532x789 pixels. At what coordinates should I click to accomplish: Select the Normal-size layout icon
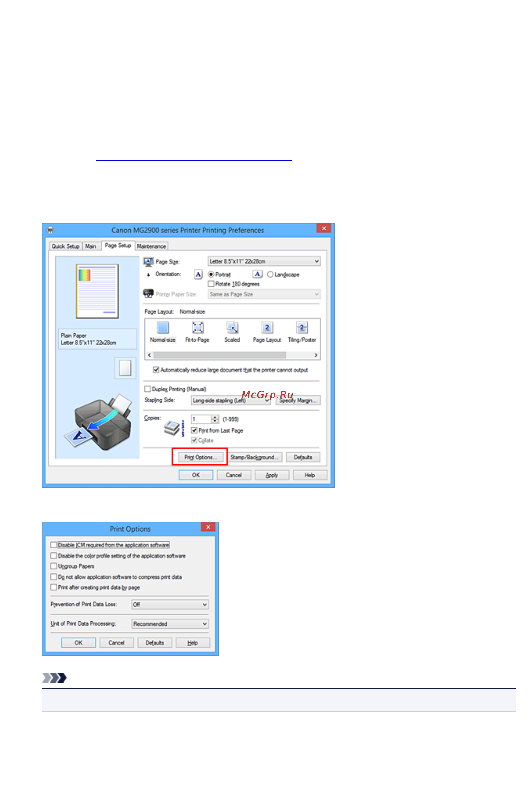tap(163, 328)
